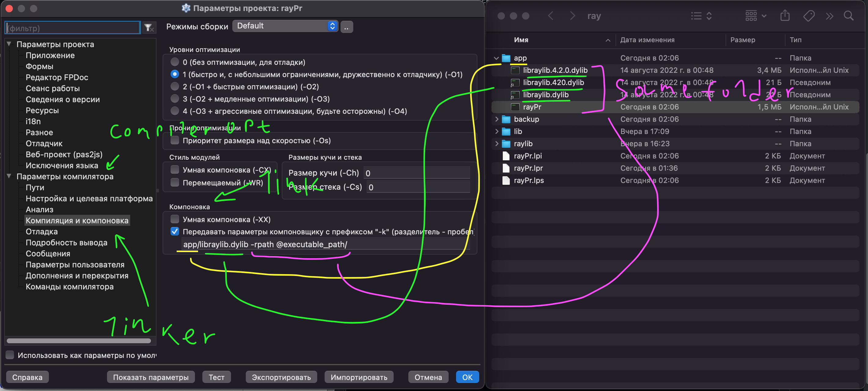The image size is (868, 391).
Task: Click horizontal scrollbar under settings tree
Action: coord(79,341)
